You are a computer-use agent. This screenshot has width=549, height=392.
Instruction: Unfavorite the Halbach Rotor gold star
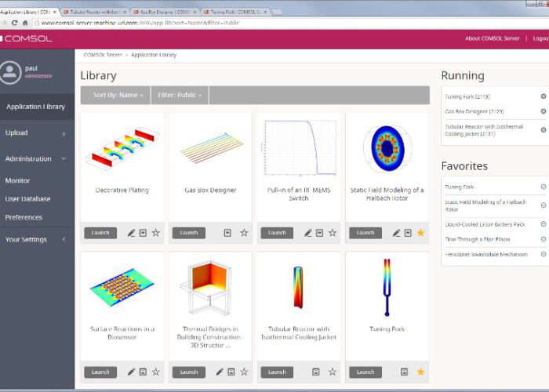[x=421, y=233]
